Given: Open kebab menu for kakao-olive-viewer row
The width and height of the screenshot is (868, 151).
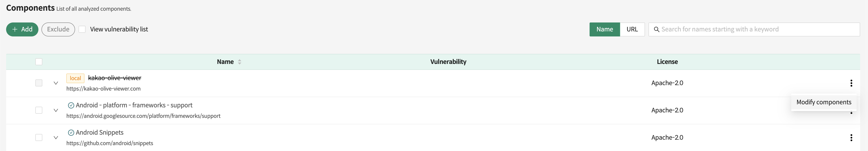Looking at the screenshot, I should coord(851,83).
